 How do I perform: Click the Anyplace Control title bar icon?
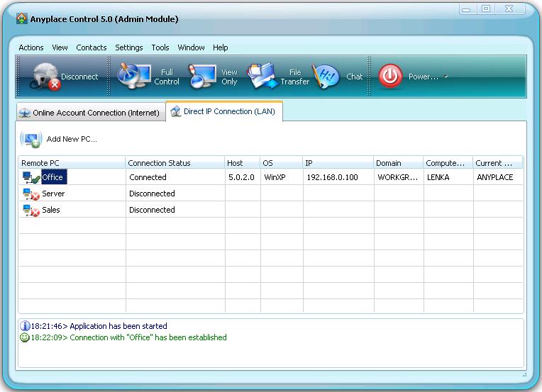22,18
